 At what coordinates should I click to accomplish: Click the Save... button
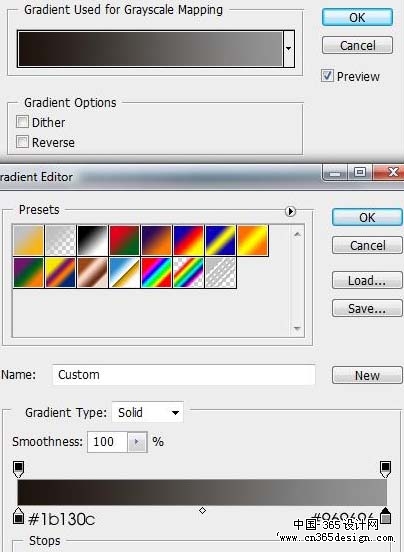click(367, 308)
